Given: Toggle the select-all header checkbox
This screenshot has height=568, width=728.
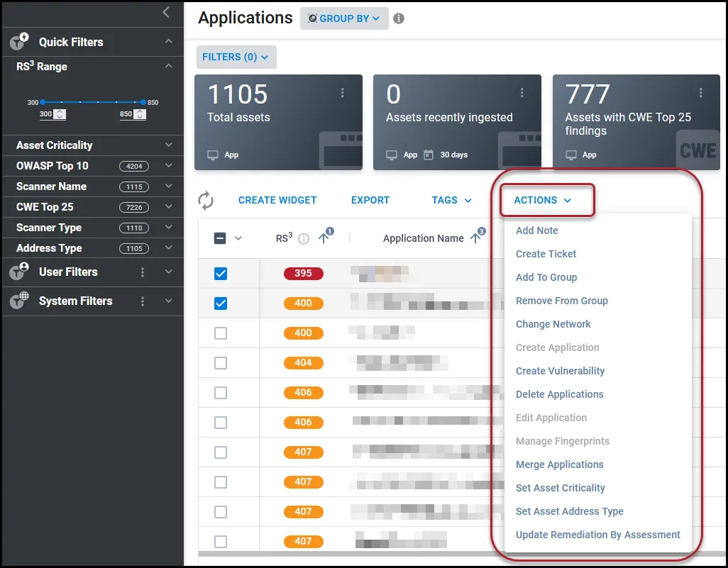Looking at the screenshot, I should [220, 238].
